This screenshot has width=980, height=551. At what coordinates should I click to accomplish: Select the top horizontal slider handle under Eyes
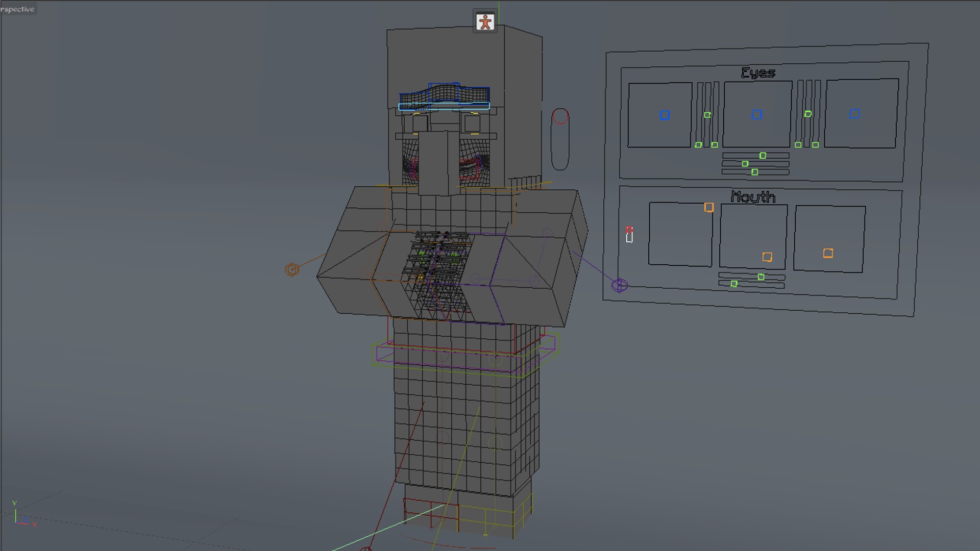[763, 156]
